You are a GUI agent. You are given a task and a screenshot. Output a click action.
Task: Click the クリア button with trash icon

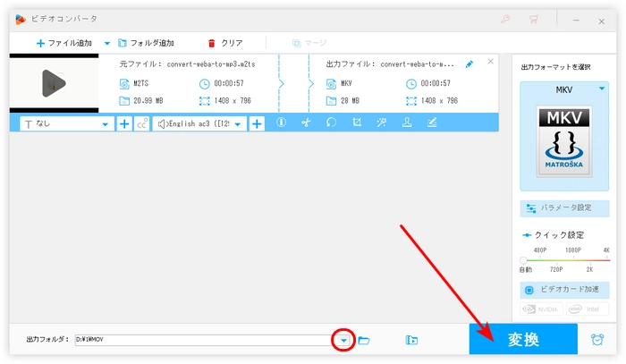[x=225, y=43]
